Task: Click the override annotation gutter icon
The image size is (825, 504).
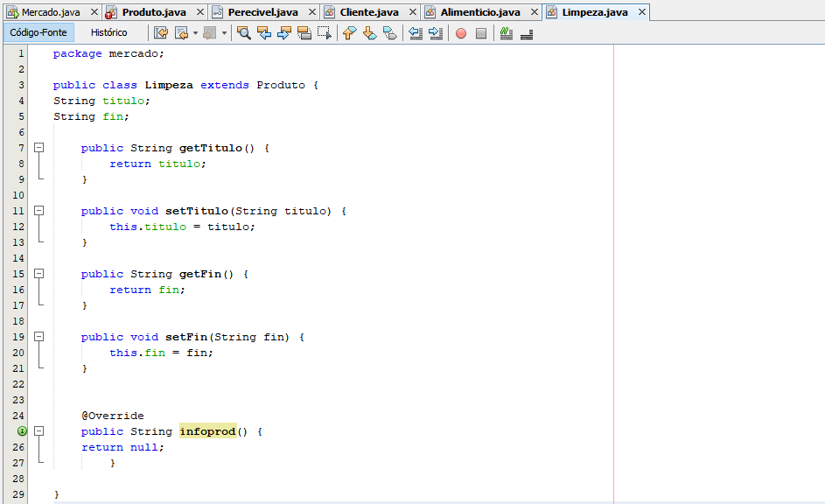Action: click(x=22, y=431)
